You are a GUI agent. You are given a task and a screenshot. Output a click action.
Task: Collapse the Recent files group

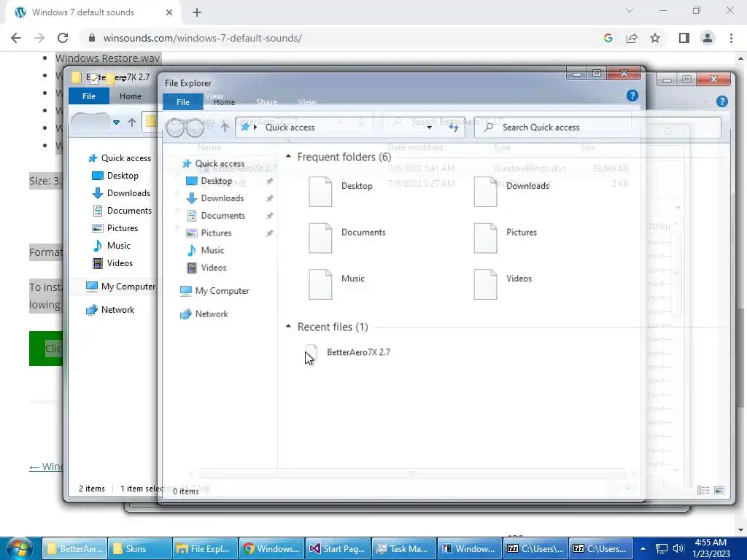click(x=288, y=326)
